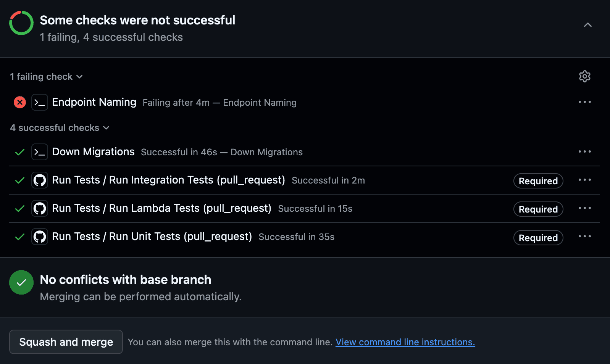Collapse the checks summary with the top chevron
610x364 pixels.
(x=587, y=25)
